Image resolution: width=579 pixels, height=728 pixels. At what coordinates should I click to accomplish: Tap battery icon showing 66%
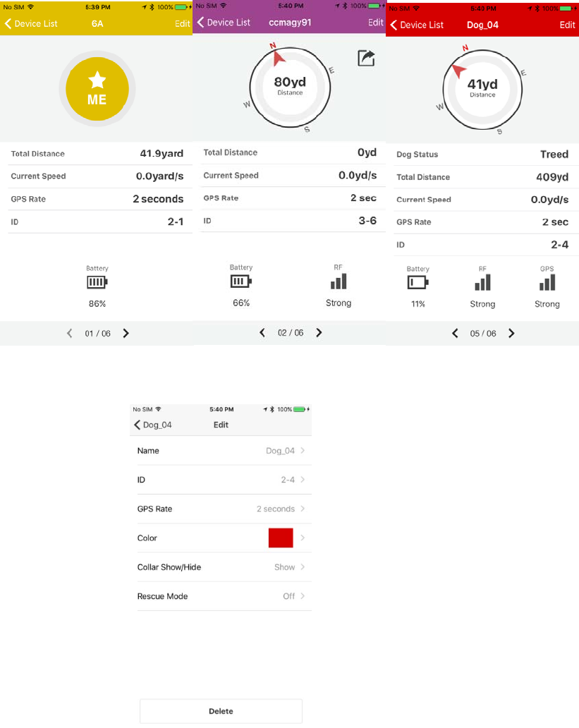point(241,281)
